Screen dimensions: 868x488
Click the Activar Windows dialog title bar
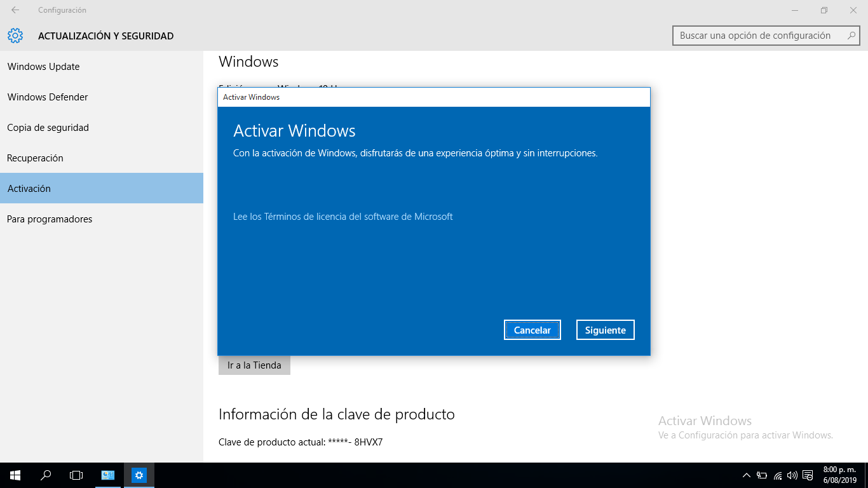(x=434, y=97)
